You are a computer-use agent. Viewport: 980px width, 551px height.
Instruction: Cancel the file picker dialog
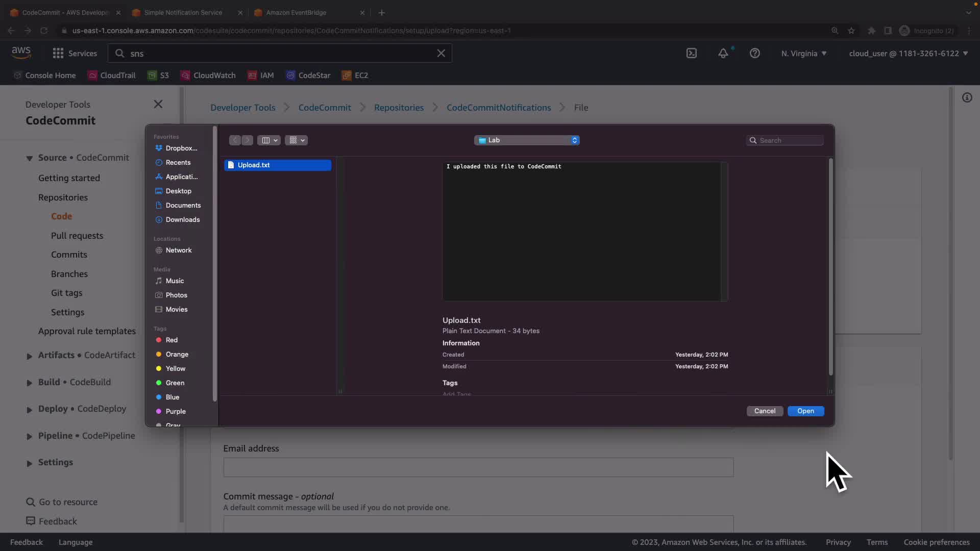tap(765, 411)
